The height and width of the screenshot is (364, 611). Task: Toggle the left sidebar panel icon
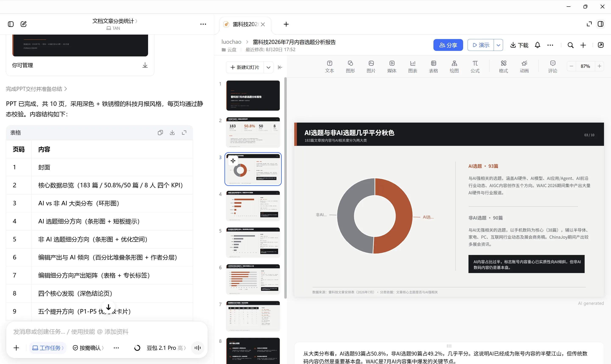11,24
